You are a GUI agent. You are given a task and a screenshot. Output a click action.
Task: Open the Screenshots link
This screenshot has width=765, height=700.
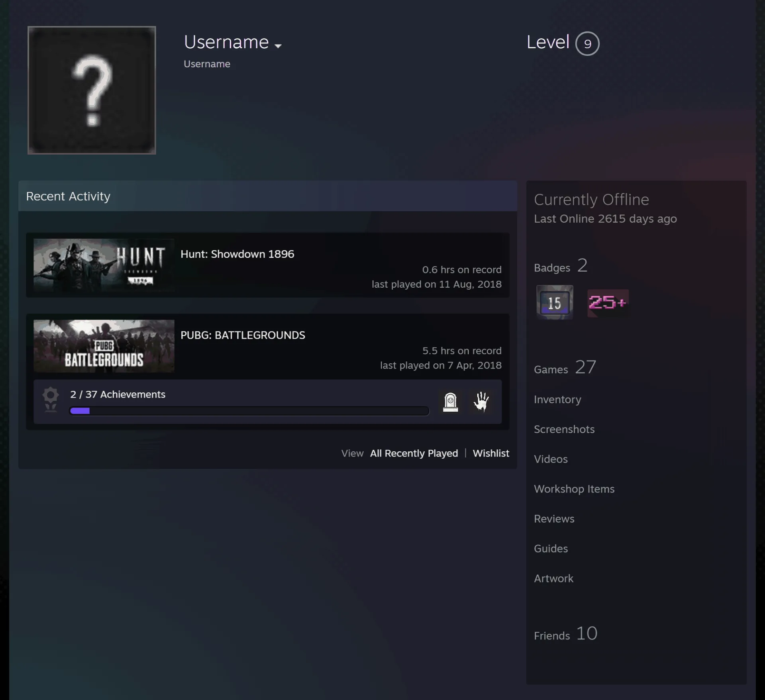[564, 429]
